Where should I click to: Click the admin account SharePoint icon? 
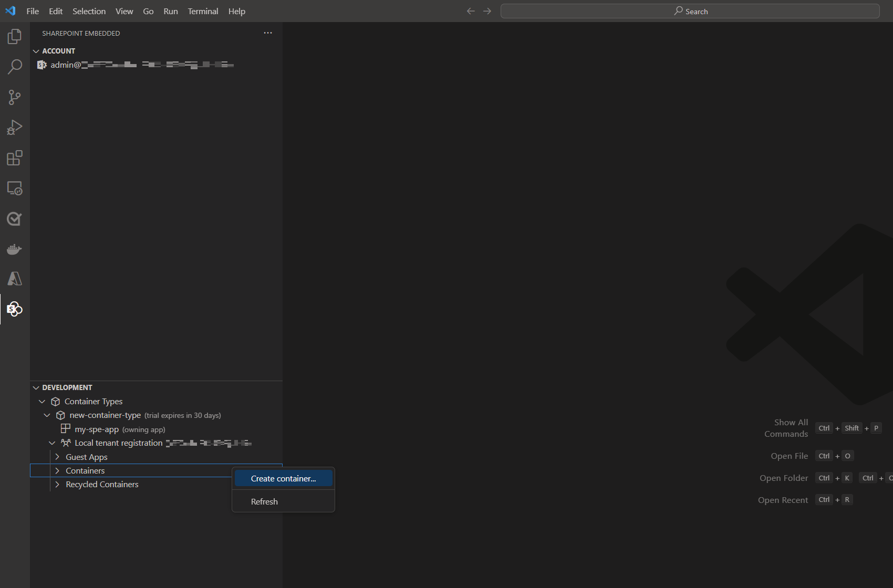click(x=41, y=65)
